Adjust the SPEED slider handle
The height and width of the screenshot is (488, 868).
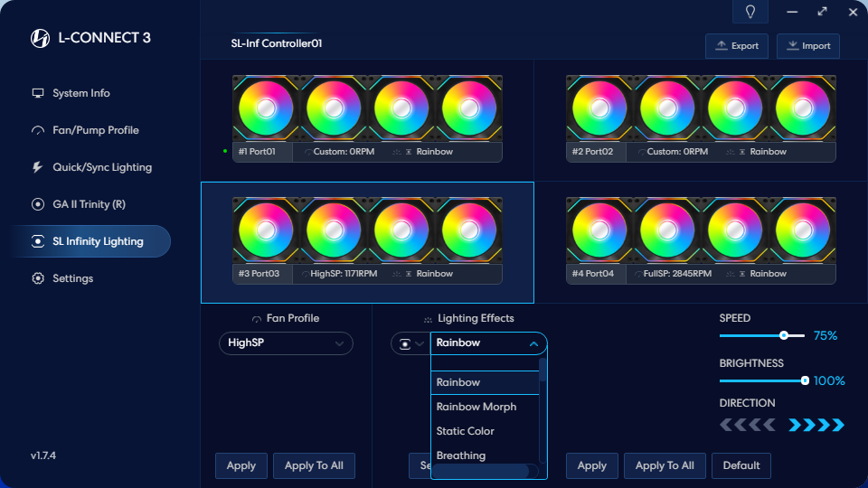click(x=784, y=335)
